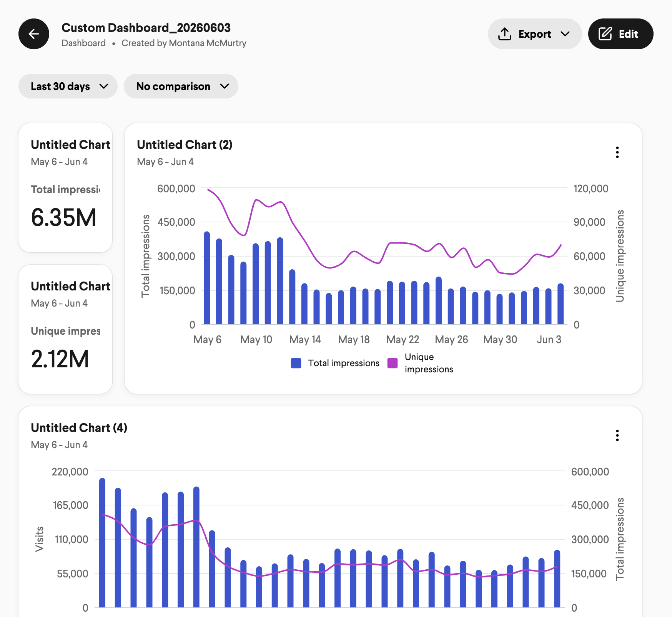Screen dimensions: 672x617
Task: Click the 220,000 Visits axis value
Action: [x=70, y=472]
